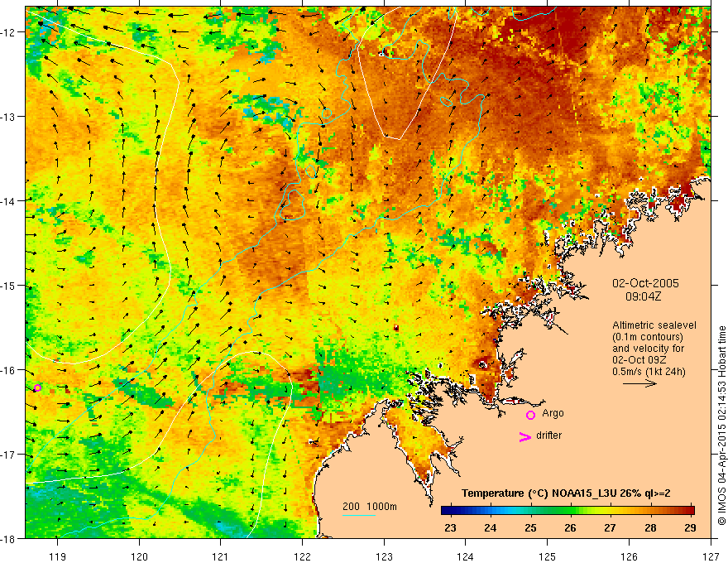
Task: Click the drifter legend label
Action: (x=548, y=435)
